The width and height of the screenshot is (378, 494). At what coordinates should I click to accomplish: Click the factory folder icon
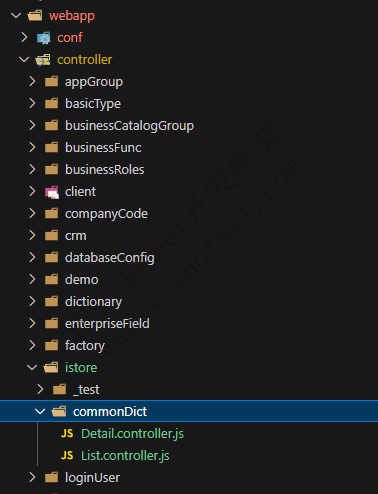click(x=51, y=345)
